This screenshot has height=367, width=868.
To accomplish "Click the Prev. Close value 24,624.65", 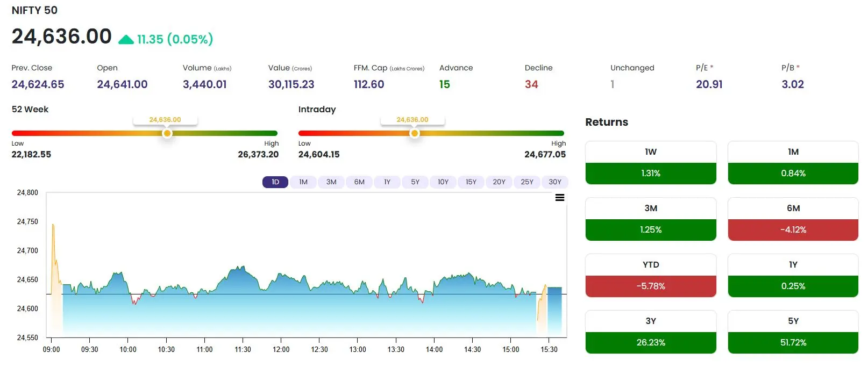I will coord(38,84).
